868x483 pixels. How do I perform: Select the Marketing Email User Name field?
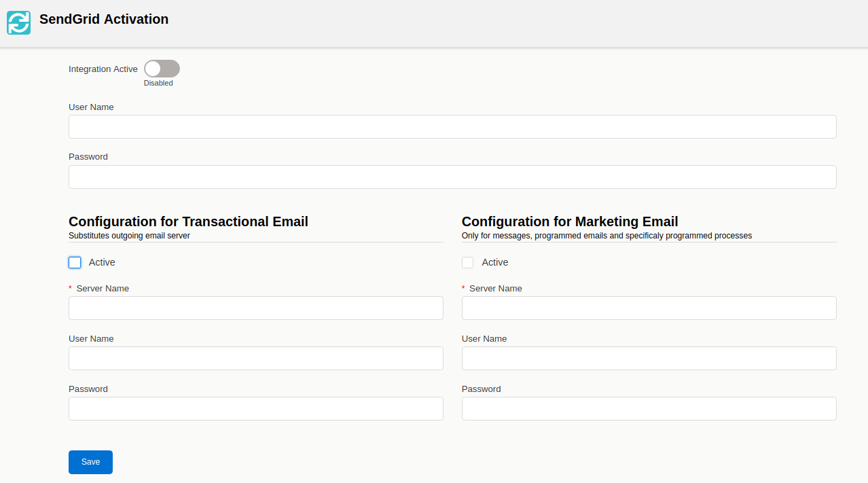[649, 359]
